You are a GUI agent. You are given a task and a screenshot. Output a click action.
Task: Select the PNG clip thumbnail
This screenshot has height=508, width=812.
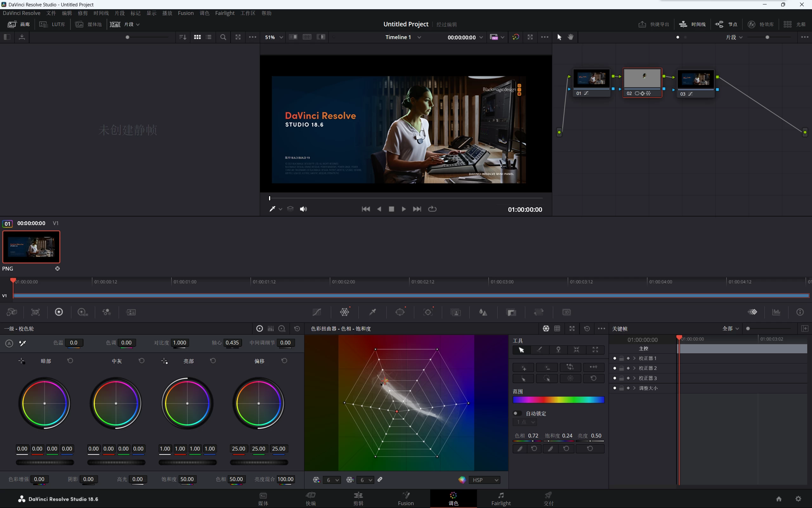(31, 247)
